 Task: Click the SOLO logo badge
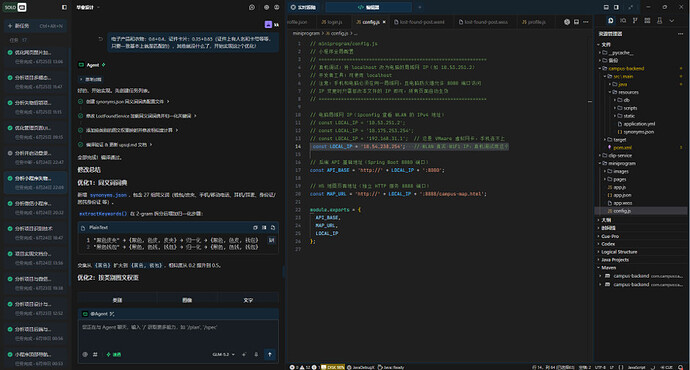pos(15,7)
